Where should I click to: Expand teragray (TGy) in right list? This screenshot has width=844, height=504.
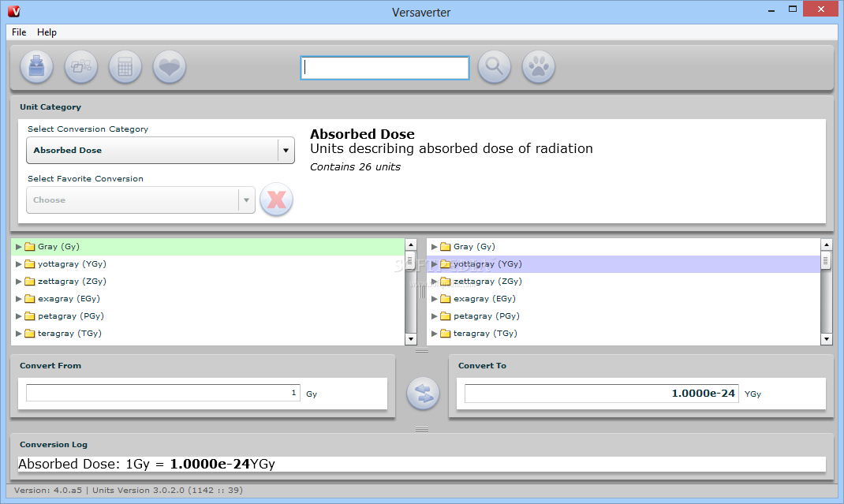click(434, 334)
